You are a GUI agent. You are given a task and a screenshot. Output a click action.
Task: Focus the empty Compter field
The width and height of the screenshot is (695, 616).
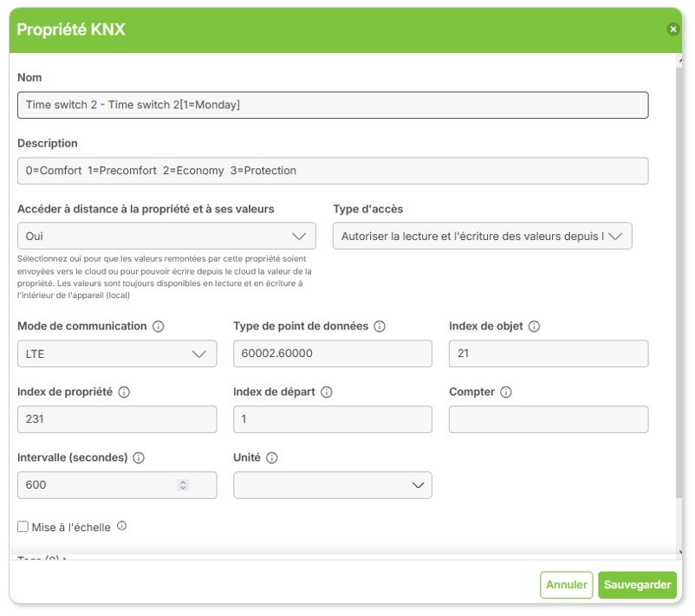tap(549, 419)
